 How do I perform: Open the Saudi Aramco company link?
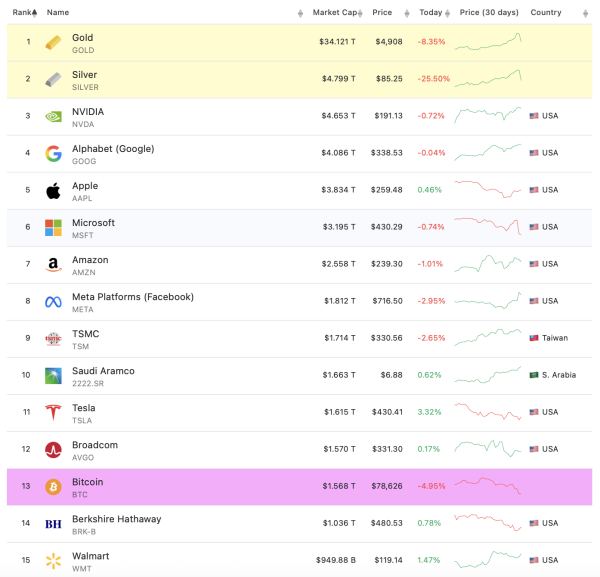pos(103,371)
